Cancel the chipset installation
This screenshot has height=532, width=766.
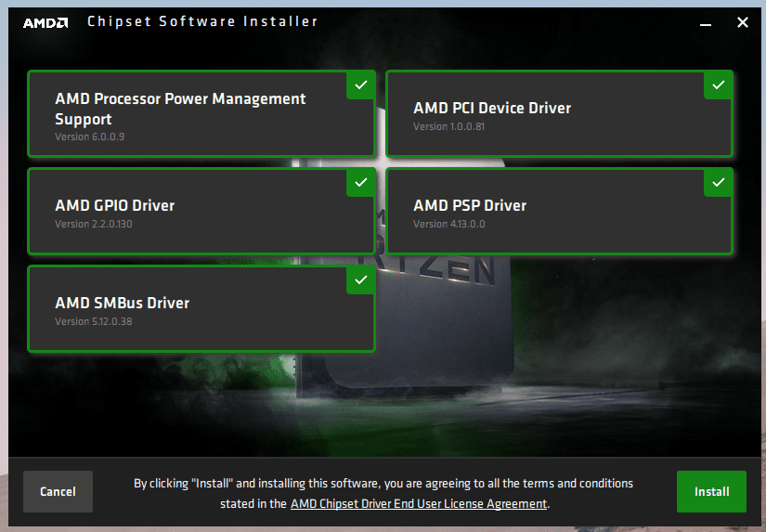(58, 491)
